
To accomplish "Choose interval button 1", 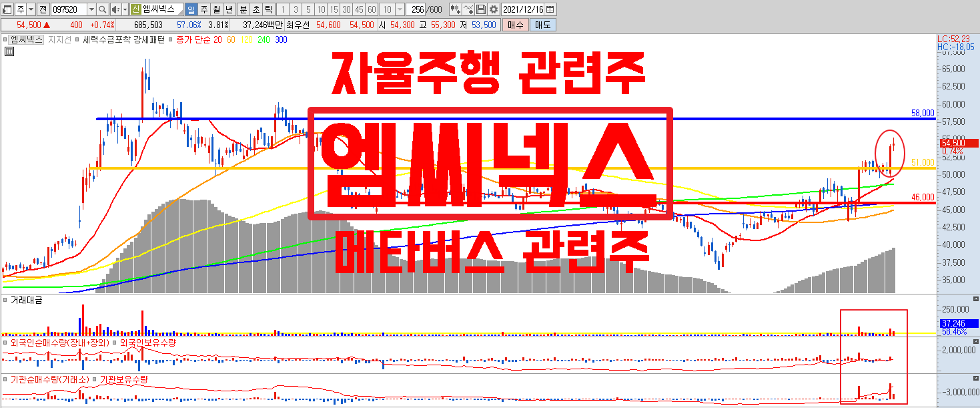I will [283, 9].
